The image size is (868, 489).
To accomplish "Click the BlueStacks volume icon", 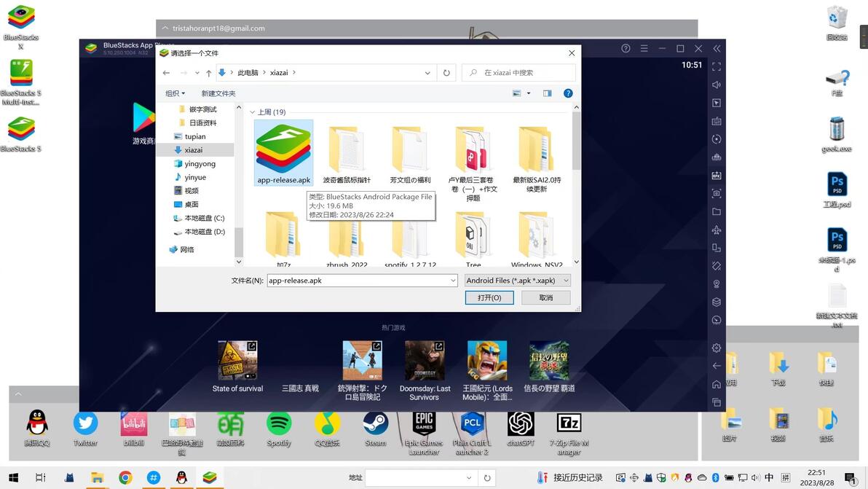I will (717, 85).
